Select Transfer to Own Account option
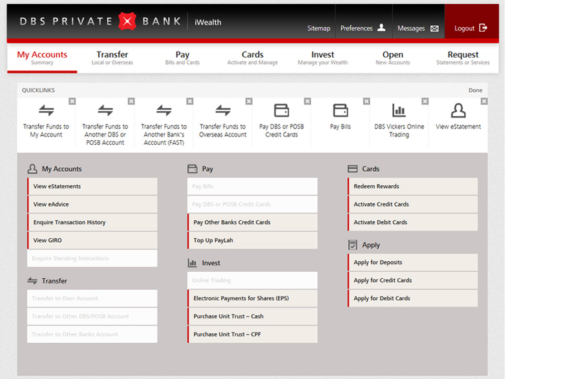The image size is (588, 379). click(92, 298)
